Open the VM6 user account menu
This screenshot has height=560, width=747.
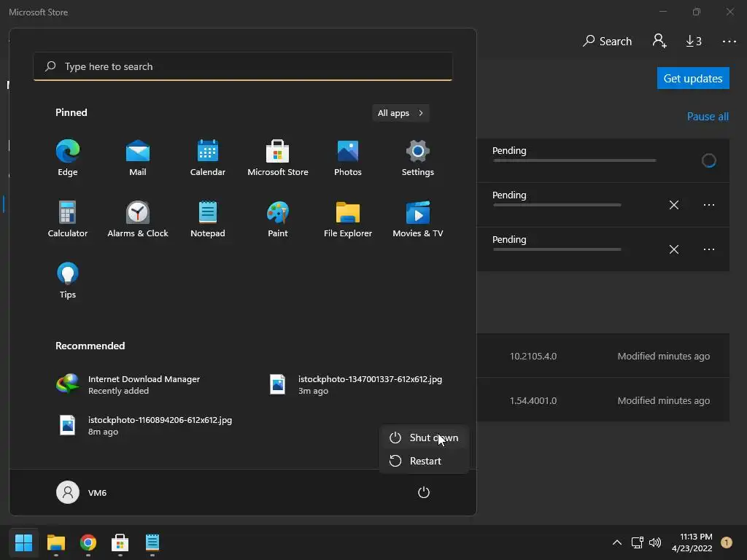pyautogui.click(x=82, y=492)
